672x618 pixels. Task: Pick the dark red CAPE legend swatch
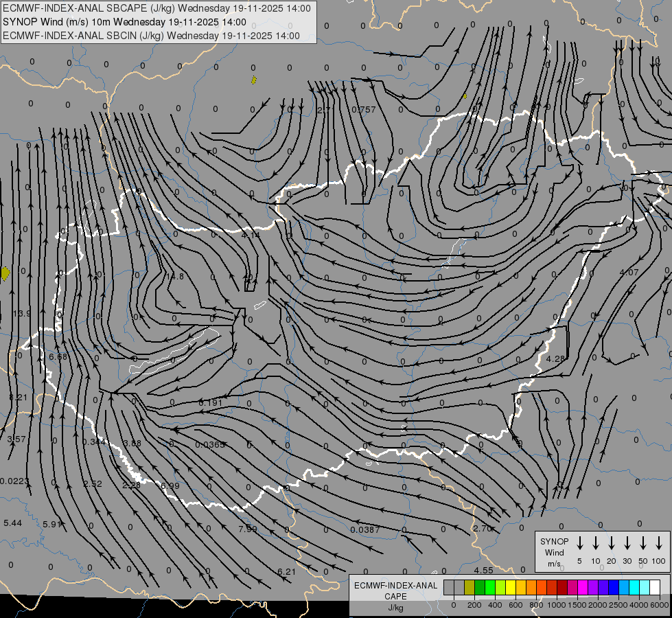click(x=562, y=587)
